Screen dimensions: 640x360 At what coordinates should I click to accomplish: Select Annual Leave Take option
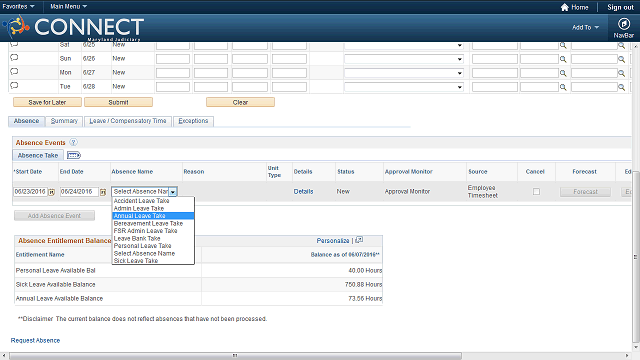[x=153, y=216]
